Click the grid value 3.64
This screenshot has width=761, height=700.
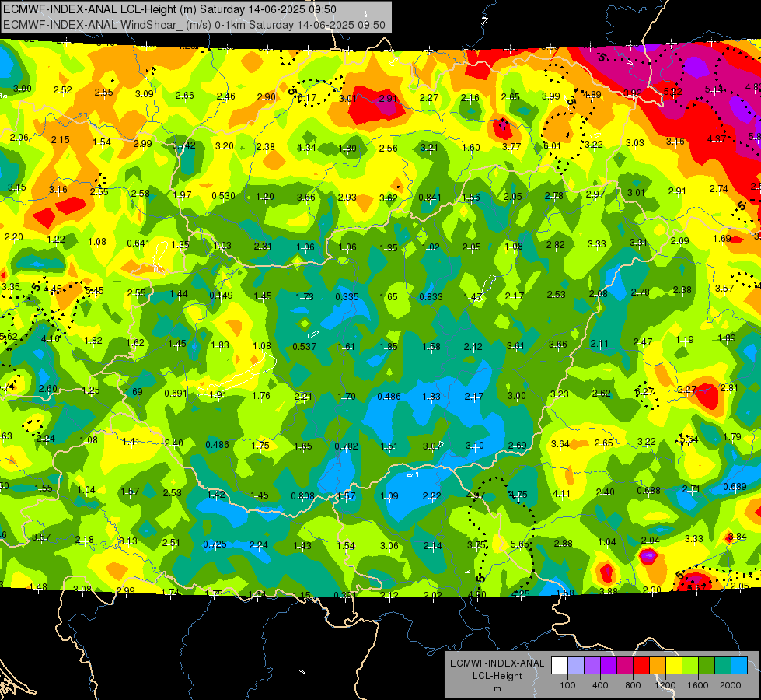point(560,444)
